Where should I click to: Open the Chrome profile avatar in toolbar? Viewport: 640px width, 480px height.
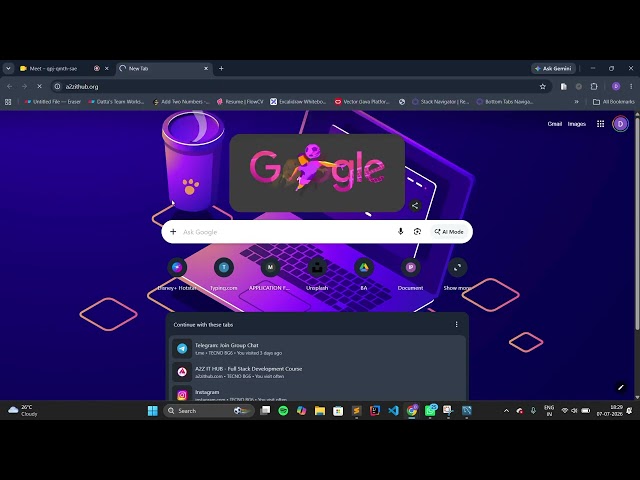616,87
